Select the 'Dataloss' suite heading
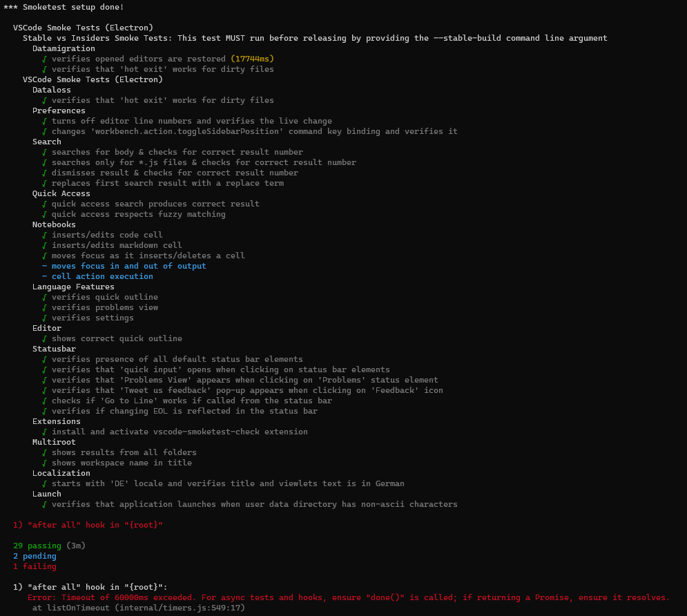The height and width of the screenshot is (616, 687). click(x=52, y=90)
